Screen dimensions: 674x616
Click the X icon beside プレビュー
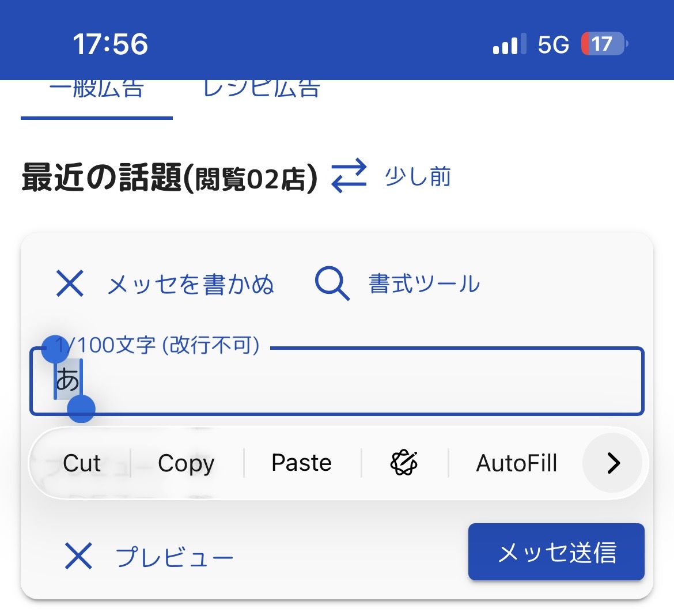click(x=78, y=556)
